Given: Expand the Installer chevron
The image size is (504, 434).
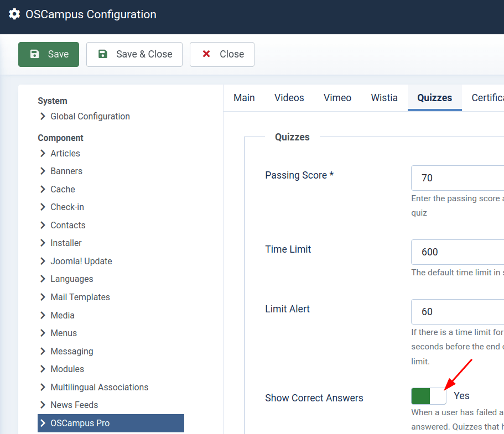Looking at the screenshot, I should tap(43, 243).
